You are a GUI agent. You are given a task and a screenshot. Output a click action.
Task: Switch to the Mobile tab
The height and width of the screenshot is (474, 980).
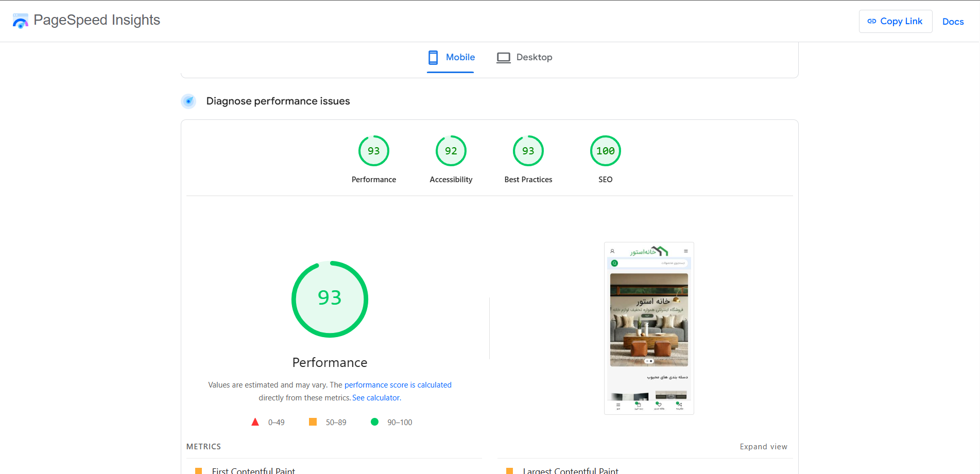pos(451,57)
